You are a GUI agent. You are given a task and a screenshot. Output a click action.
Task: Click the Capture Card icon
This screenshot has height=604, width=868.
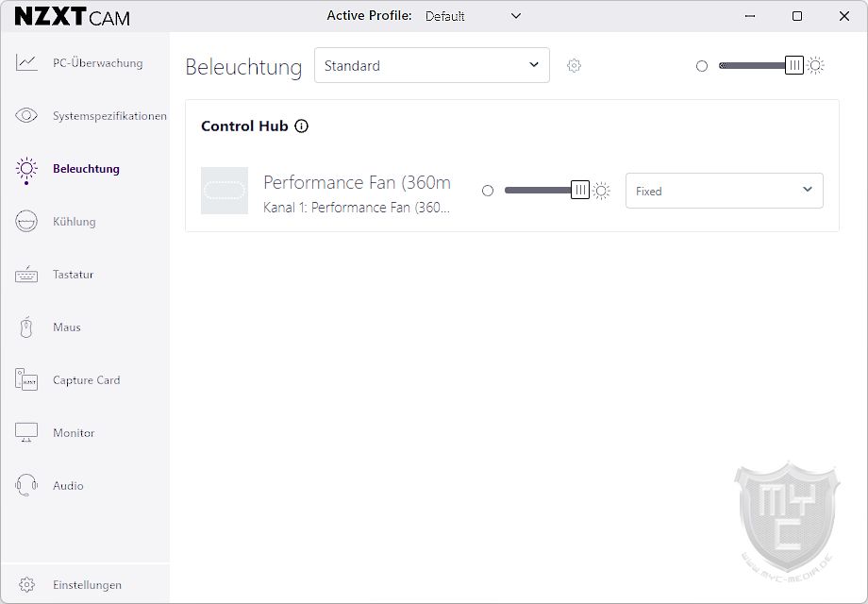tap(26, 380)
